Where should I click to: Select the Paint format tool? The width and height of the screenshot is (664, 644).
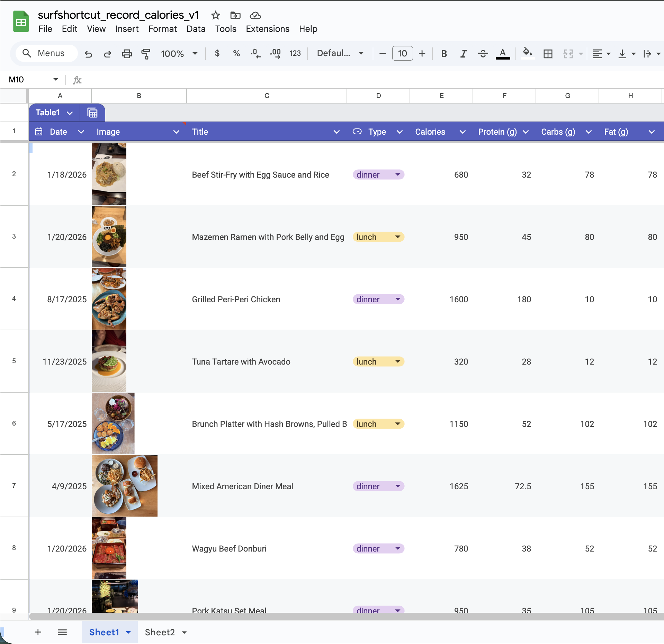coord(146,54)
